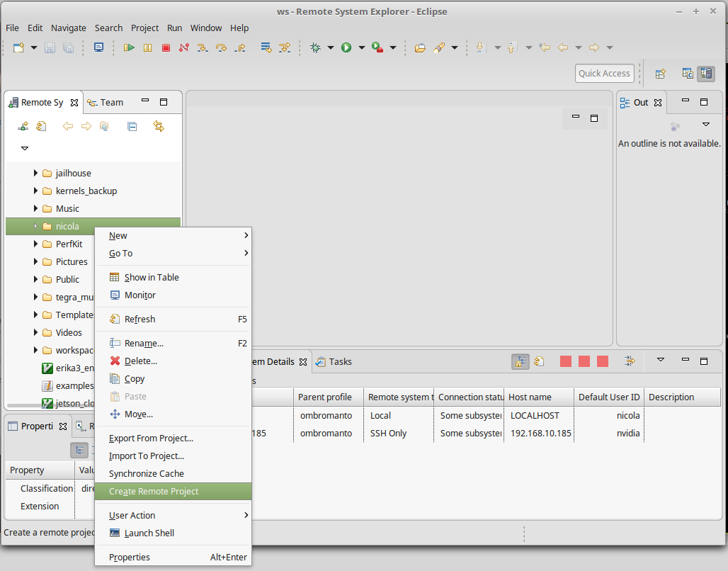
Task: Choose Create Remote Project from context menu
Action: coord(174,492)
